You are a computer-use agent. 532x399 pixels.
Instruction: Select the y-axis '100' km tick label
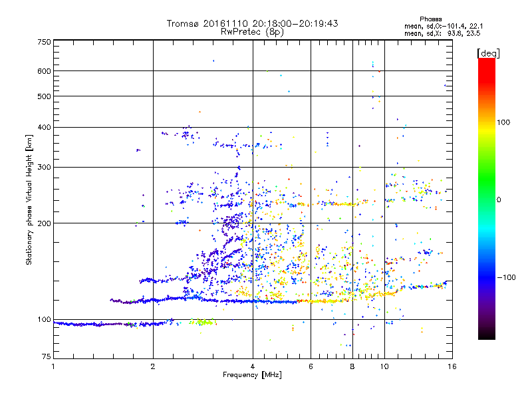[x=44, y=319]
